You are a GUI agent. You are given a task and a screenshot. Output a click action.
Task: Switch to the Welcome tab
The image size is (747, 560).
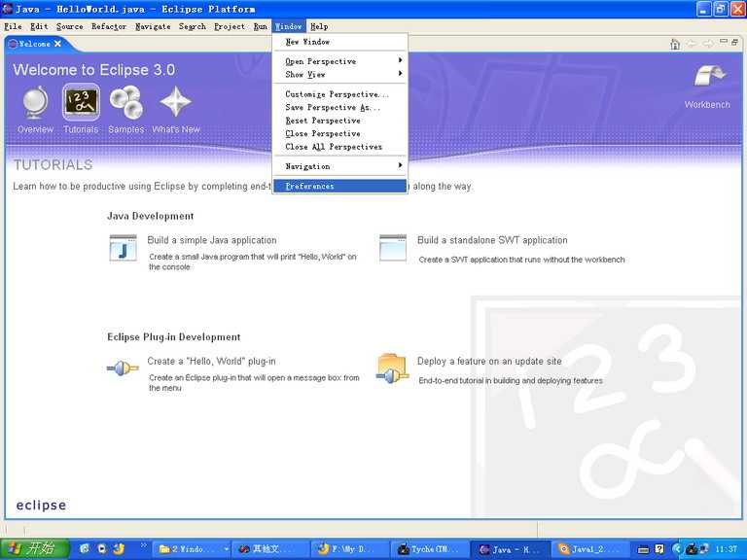click(x=34, y=44)
